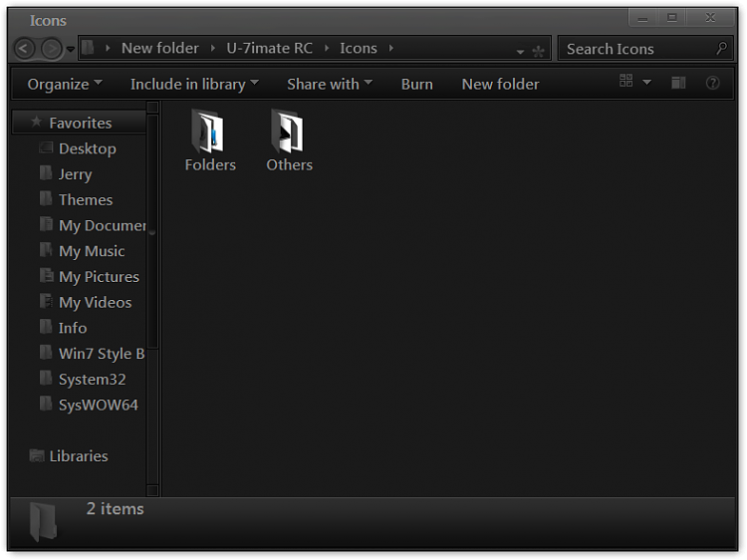
Task: Click the magnifier search icon
Action: (722, 48)
